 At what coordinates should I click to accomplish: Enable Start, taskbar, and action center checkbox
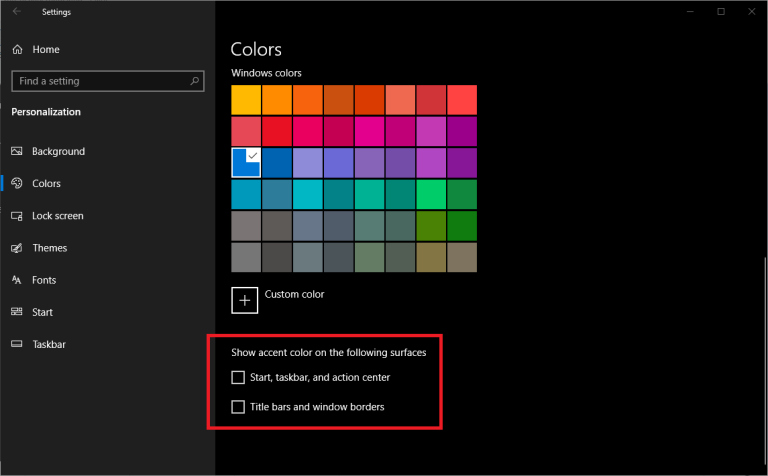238,377
